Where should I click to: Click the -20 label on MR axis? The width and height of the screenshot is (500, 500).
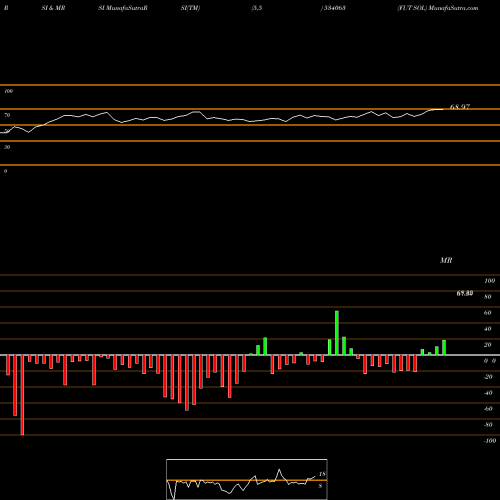(x=488, y=377)
